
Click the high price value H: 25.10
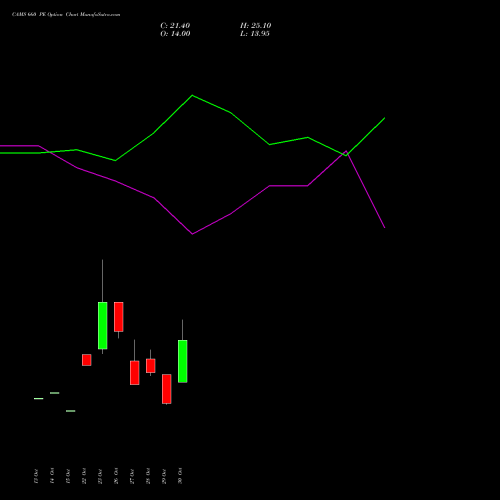(x=255, y=26)
